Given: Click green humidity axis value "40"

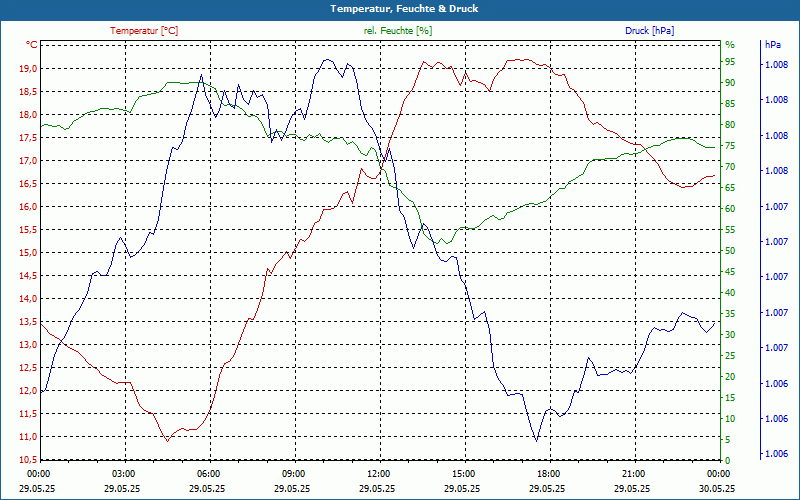Looking at the screenshot, I should coord(730,292).
